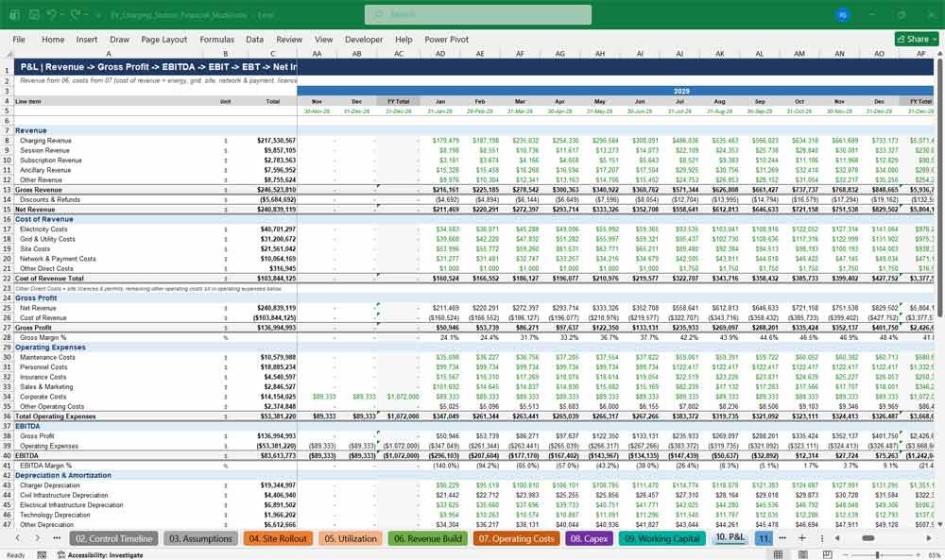Open the File menu
This screenshot has height=560, width=945.
point(19,39)
